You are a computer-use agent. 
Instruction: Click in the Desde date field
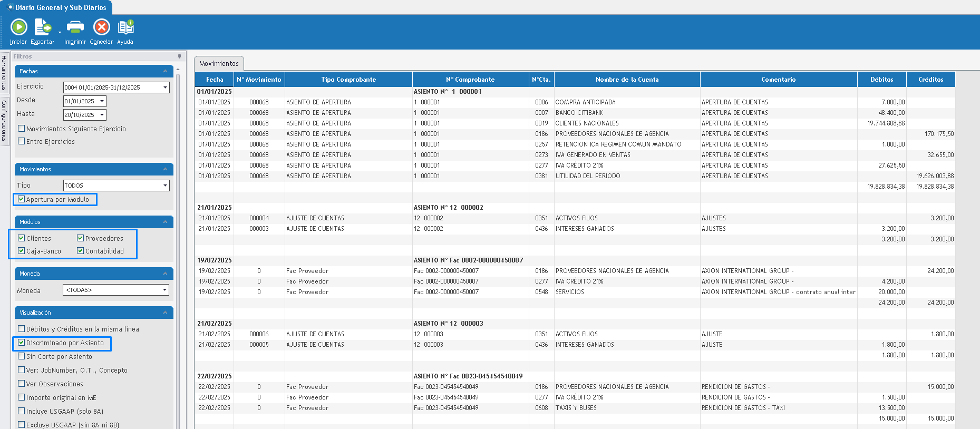(80, 101)
